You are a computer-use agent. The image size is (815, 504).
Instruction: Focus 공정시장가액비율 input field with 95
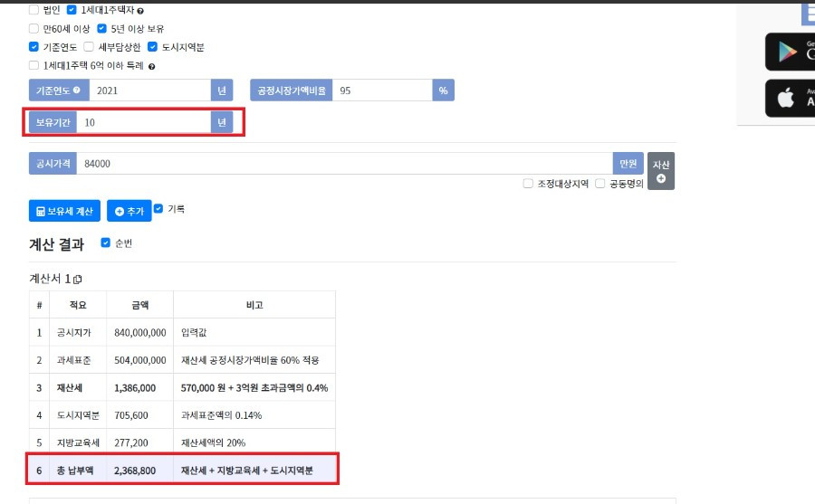coord(382,90)
